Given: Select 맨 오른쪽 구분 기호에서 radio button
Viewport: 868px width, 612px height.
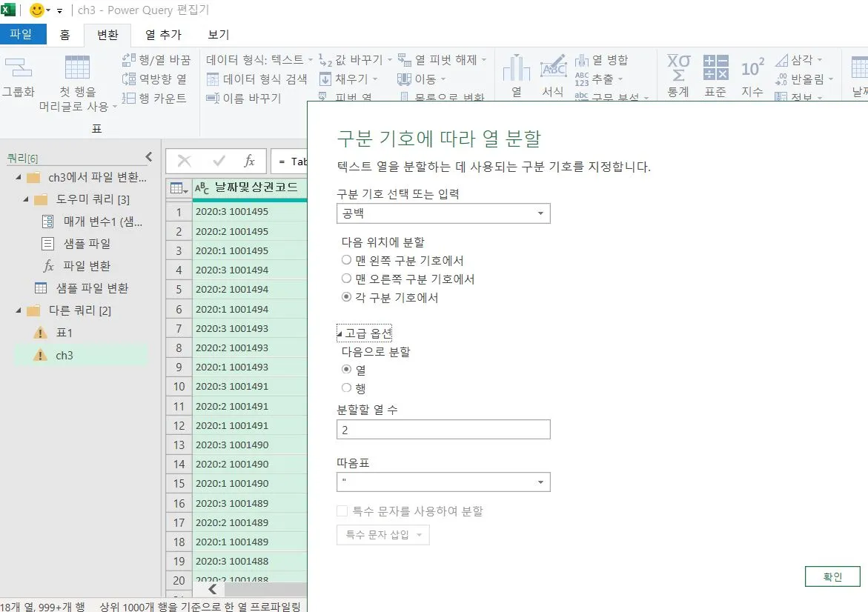Looking at the screenshot, I should [347, 279].
